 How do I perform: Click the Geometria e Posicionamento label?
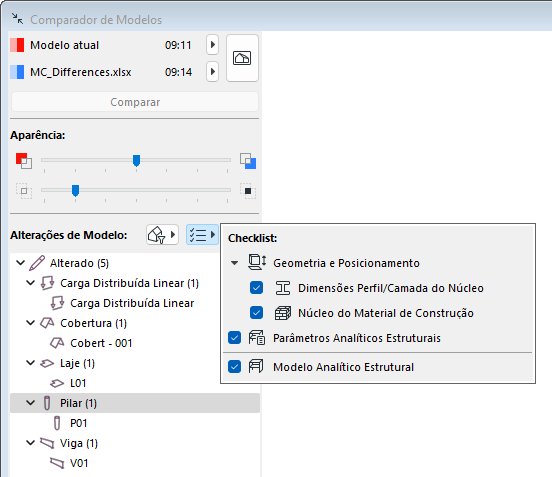tap(346, 263)
